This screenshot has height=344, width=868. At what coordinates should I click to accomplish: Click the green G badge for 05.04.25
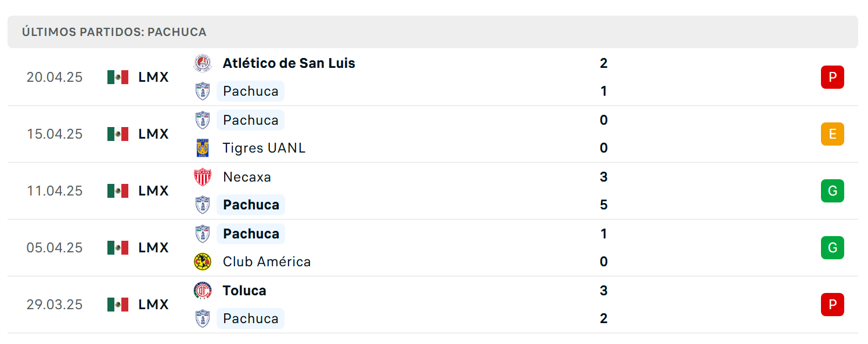click(832, 248)
